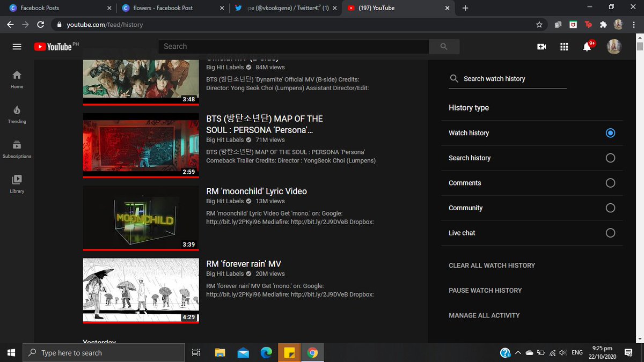Open the Mail app from taskbar
The image size is (644, 362).
(x=243, y=352)
